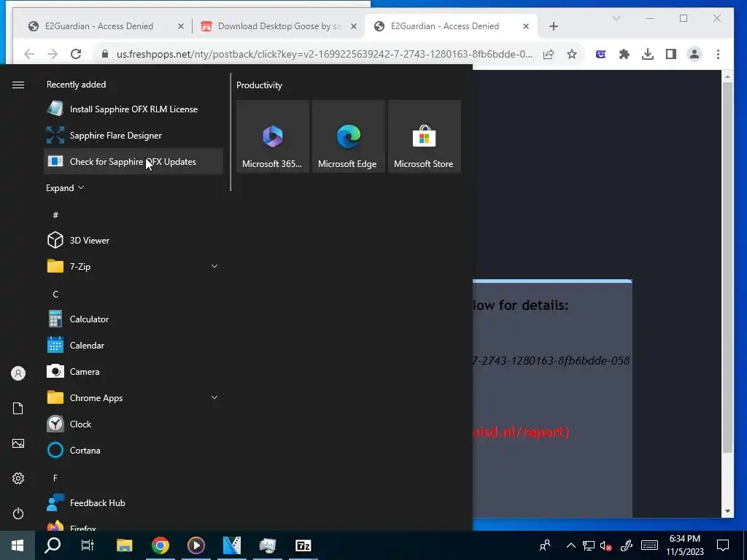Open taskbar Search

click(x=53, y=545)
